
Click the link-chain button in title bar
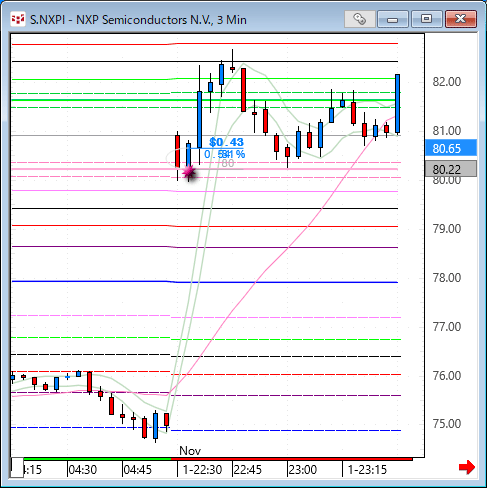359,19
